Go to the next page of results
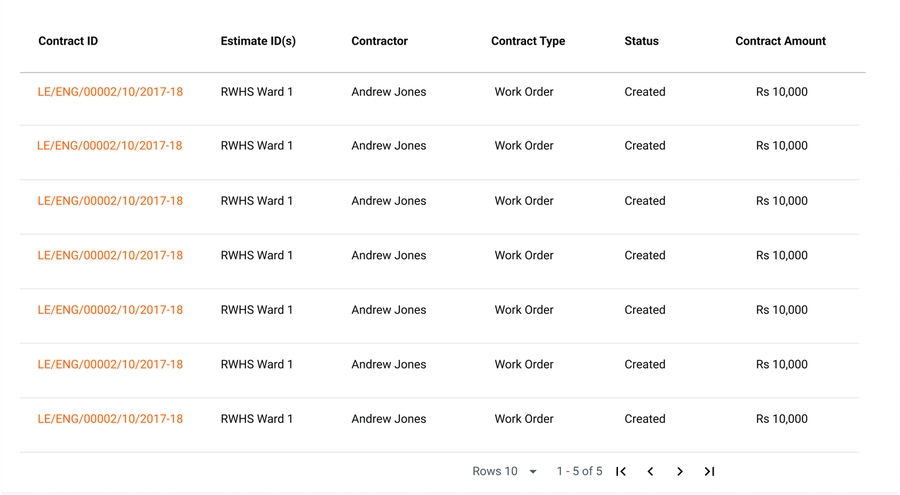 [x=680, y=471]
